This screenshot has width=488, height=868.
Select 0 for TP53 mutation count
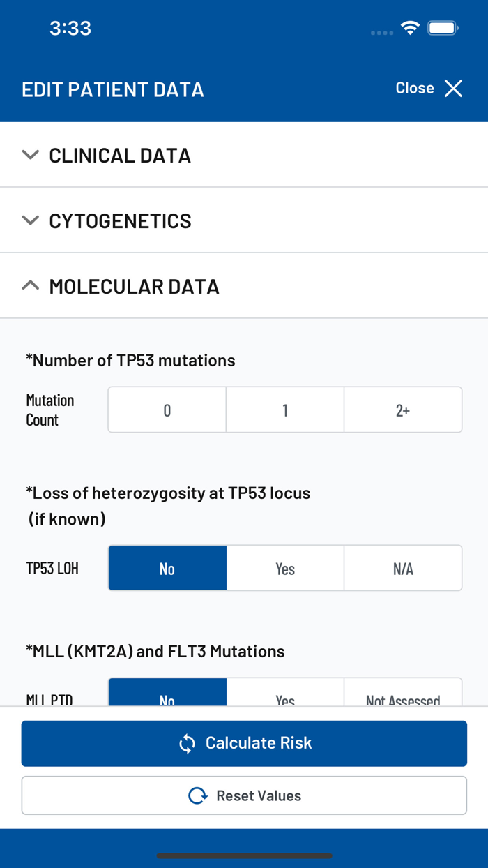click(167, 410)
